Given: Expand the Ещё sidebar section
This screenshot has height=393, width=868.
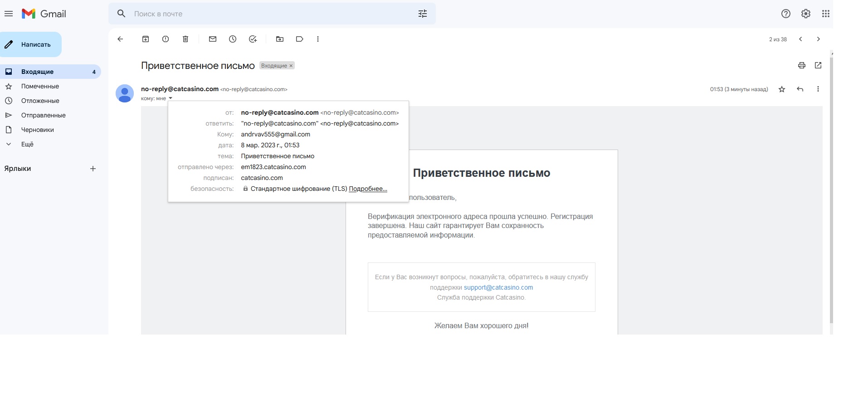Looking at the screenshot, I should tap(27, 144).
